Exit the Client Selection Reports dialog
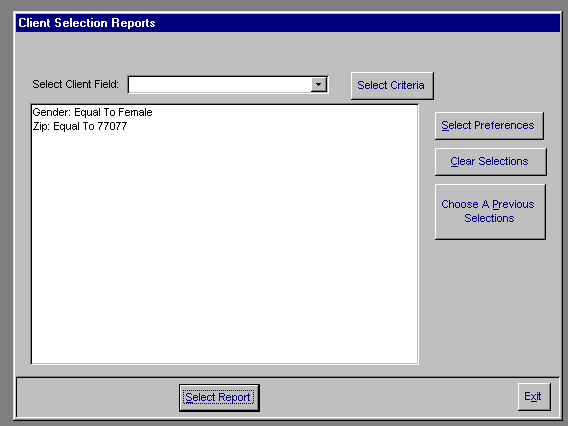Image resolution: width=568 pixels, height=426 pixels. point(534,397)
